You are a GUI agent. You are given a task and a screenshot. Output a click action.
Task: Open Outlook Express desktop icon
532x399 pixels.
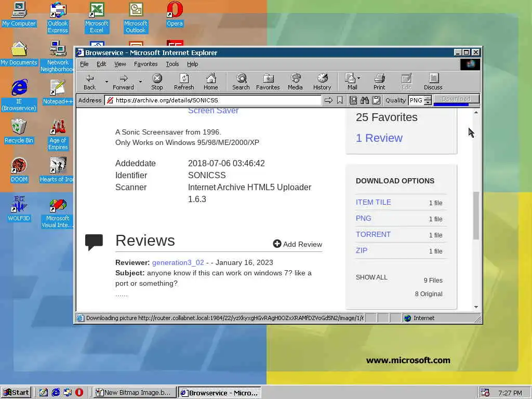pyautogui.click(x=58, y=18)
